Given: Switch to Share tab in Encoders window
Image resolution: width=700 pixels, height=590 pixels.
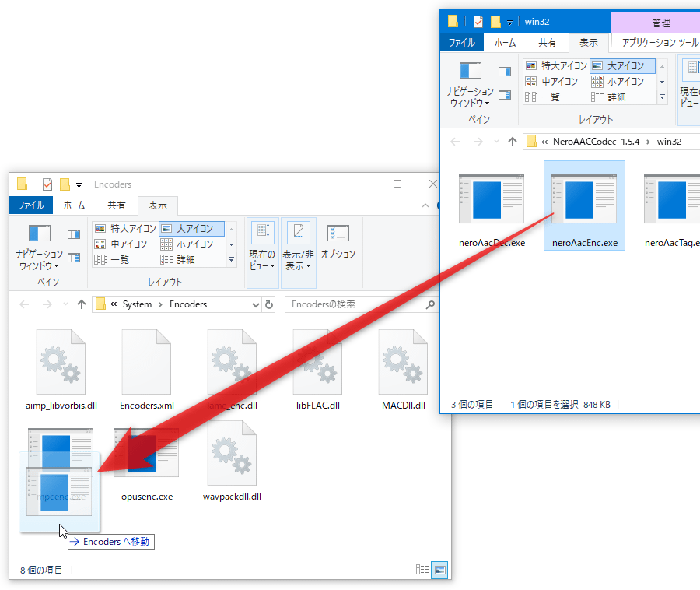Looking at the screenshot, I should 117,205.
